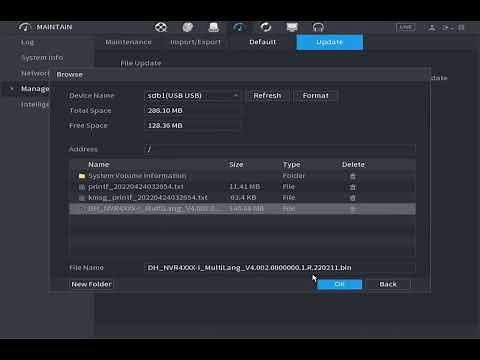Select the highlighted gauge icon in top bar
Viewport: 480px width, 360px height.
pos(239,27)
